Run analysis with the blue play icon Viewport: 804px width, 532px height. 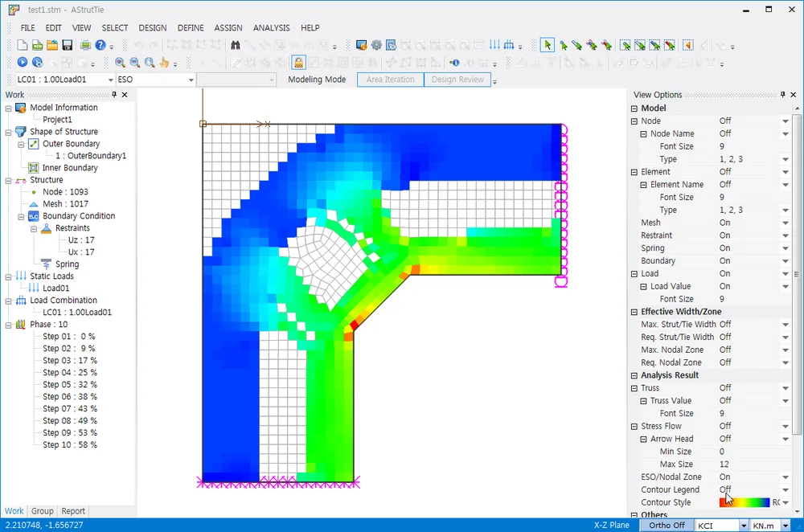point(22,63)
